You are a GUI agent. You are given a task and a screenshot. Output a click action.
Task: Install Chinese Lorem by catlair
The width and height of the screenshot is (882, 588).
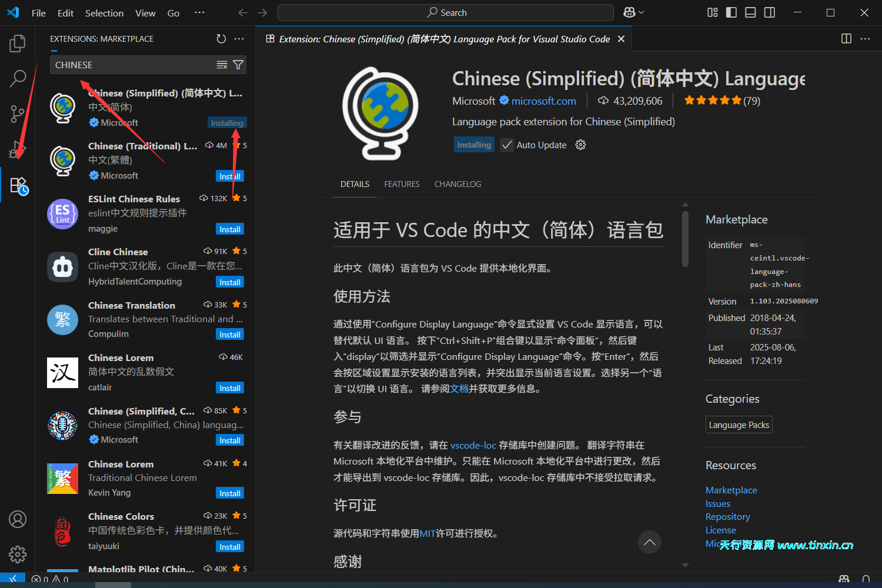tap(230, 388)
